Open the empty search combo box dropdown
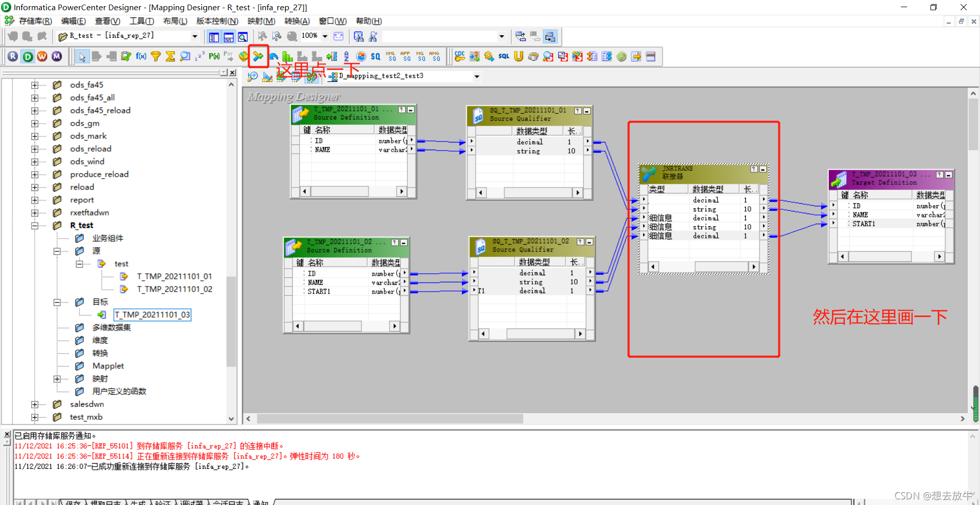The height and width of the screenshot is (505, 980). (x=501, y=36)
